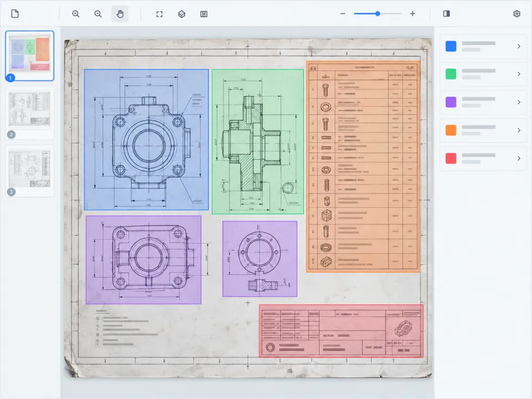
Task: Open the layers cube icon
Action: point(182,14)
